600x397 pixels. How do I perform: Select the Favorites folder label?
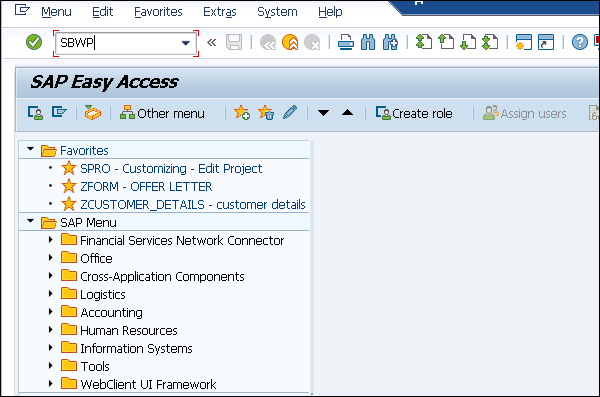tap(84, 150)
